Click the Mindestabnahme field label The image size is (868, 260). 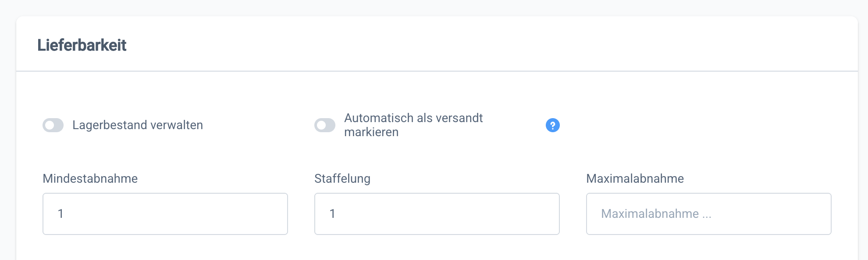(90, 179)
